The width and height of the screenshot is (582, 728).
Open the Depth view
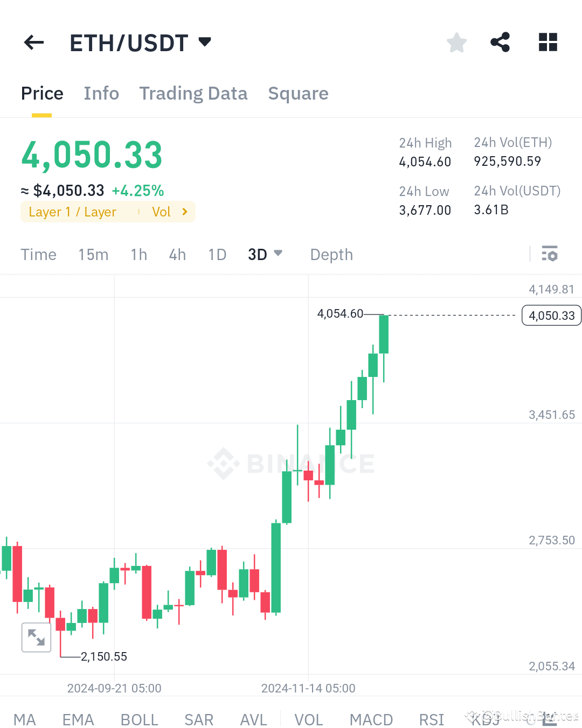coord(331,254)
